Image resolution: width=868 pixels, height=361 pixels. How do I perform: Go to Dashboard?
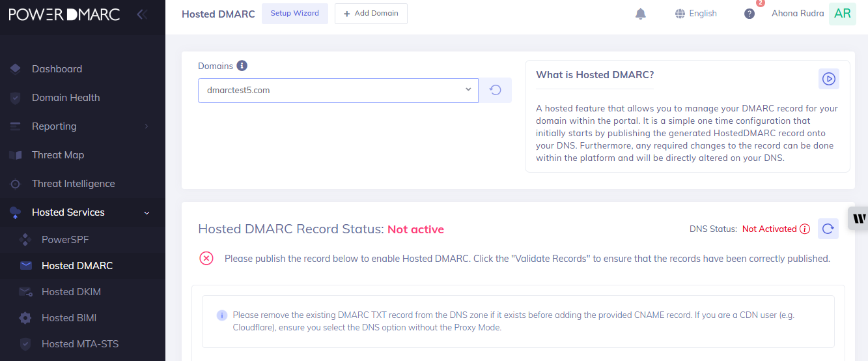tap(57, 69)
